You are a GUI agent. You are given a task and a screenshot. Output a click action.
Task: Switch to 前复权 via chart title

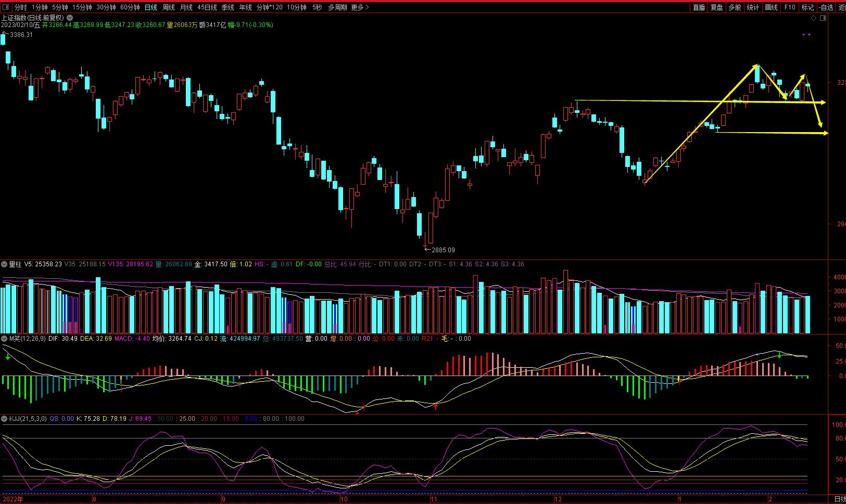(x=53, y=18)
